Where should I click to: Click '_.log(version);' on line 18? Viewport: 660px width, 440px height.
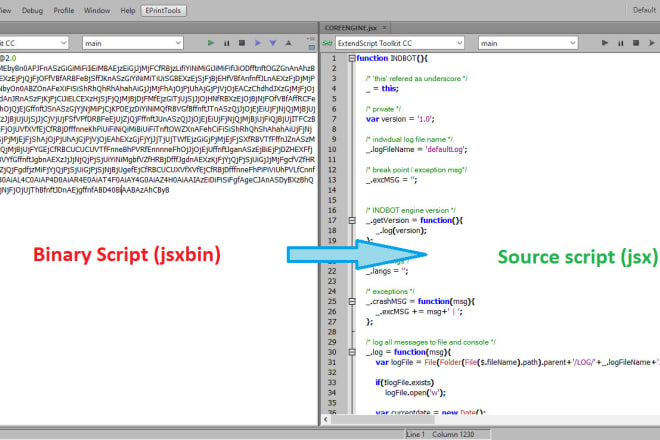(x=401, y=231)
